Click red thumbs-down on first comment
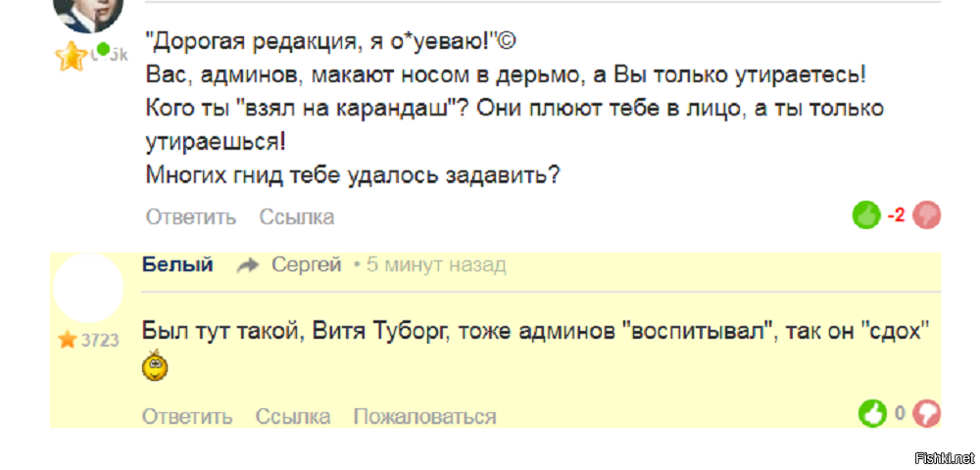The height and width of the screenshot is (470, 980). [926, 214]
